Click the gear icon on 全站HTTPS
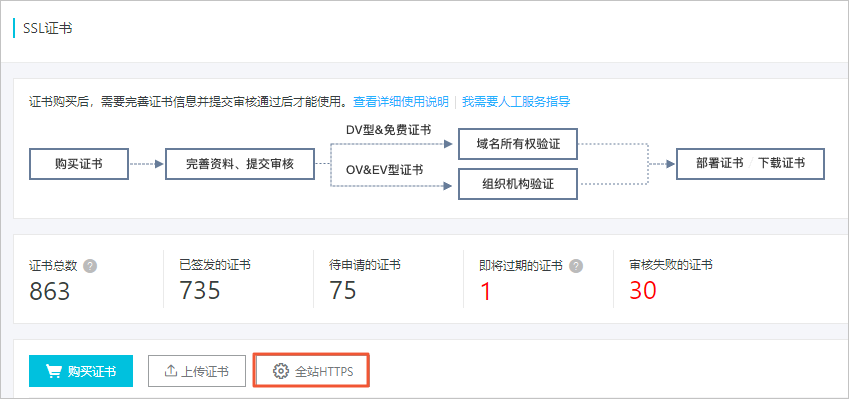The image size is (849, 399). (x=280, y=371)
